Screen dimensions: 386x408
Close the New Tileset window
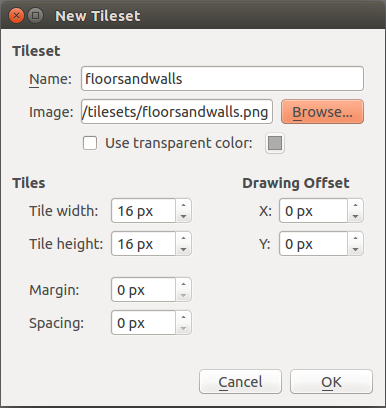tap(16, 16)
